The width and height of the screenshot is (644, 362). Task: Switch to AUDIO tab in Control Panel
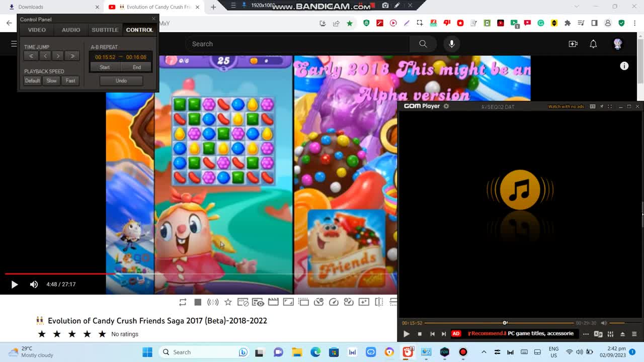(71, 30)
